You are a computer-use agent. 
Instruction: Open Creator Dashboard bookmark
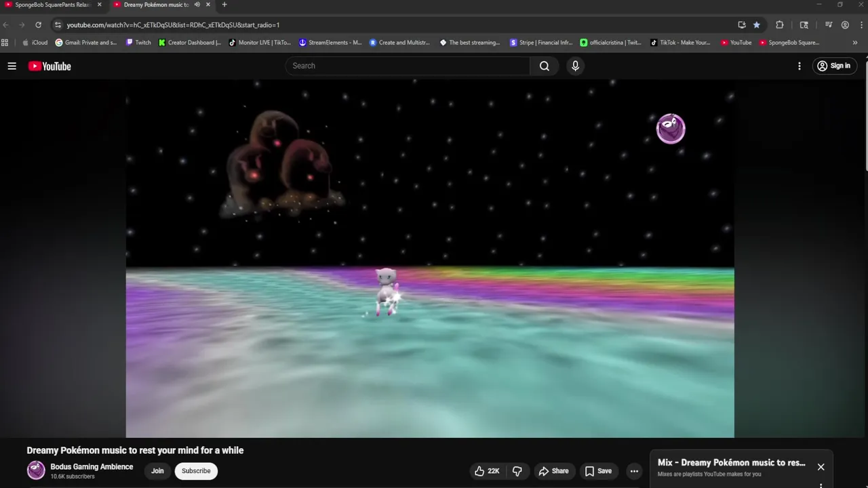pos(190,43)
